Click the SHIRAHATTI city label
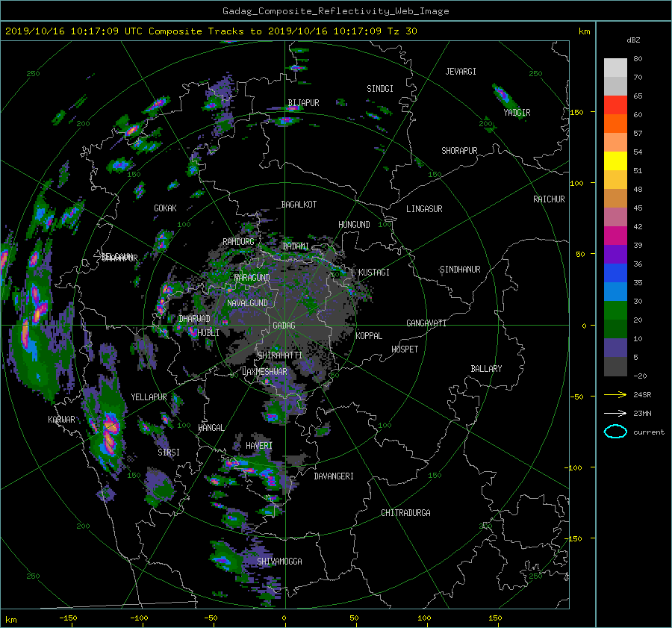Image resolution: width=672 pixels, height=628 pixels. [280, 355]
